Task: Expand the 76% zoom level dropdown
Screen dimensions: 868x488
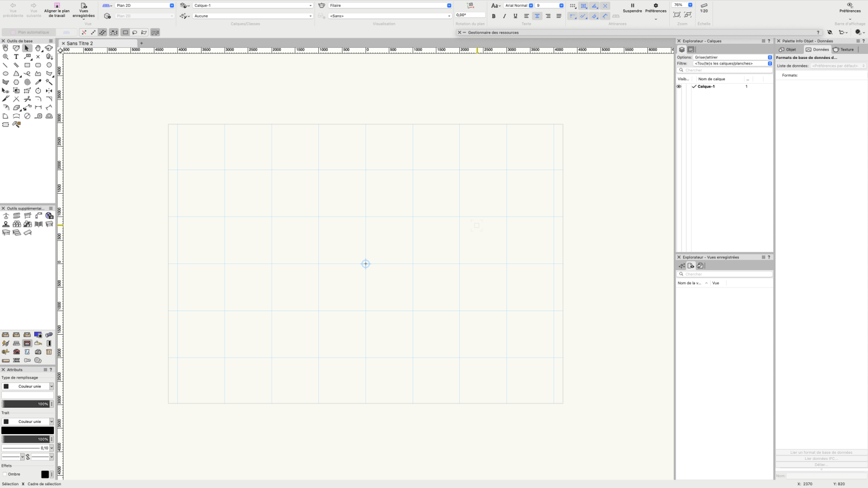Action: [x=690, y=5]
